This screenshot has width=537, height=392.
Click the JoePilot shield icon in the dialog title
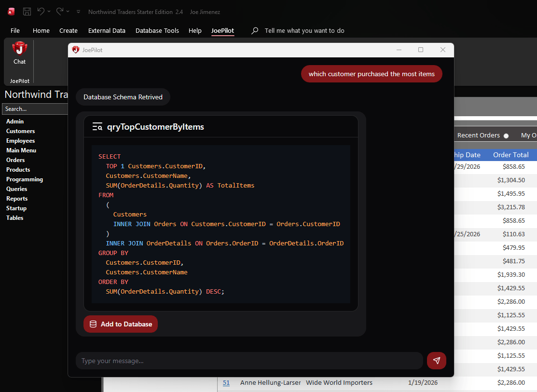coord(75,50)
